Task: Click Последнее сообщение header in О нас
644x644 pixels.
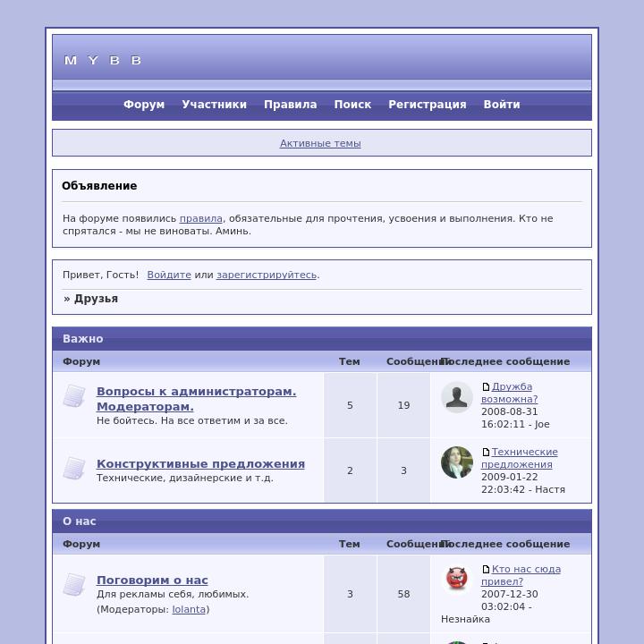Action: [505, 544]
